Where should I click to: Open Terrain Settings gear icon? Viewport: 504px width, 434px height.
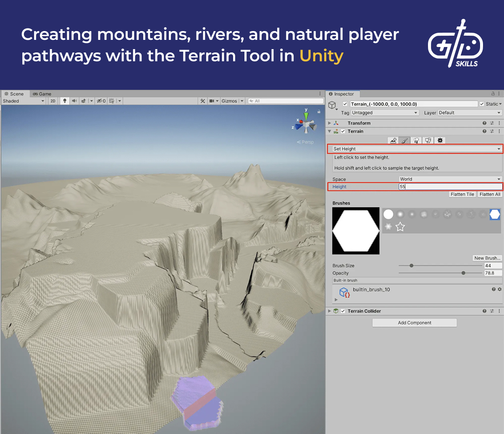pos(440,141)
